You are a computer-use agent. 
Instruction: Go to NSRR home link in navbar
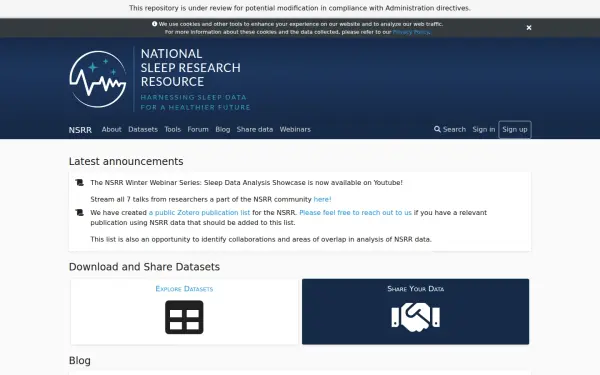tap(80, 130)
